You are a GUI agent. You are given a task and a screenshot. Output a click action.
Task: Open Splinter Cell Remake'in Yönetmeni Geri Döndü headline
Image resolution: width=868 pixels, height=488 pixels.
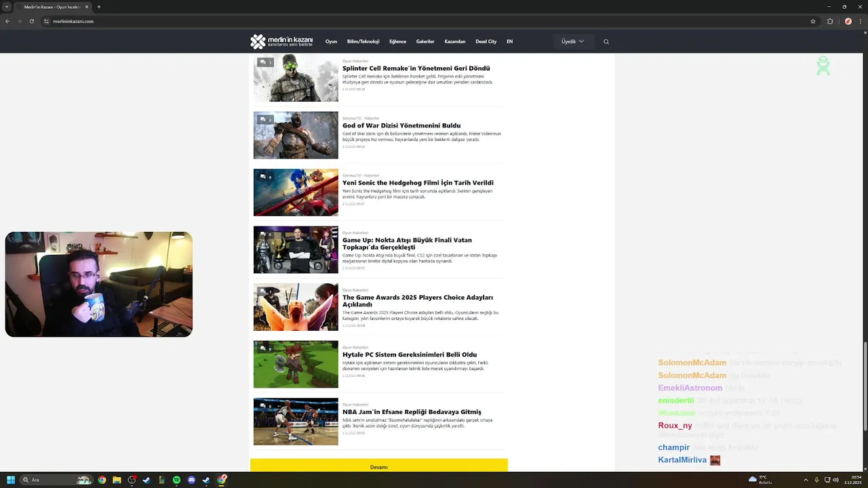pos(416,68)
